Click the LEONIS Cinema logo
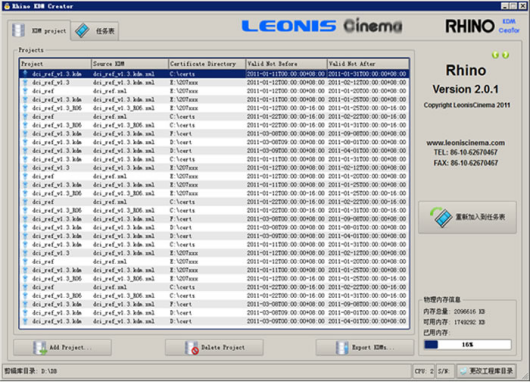This screenshot has height=382, width=531. pyautogui.click(x=322, y=26)
